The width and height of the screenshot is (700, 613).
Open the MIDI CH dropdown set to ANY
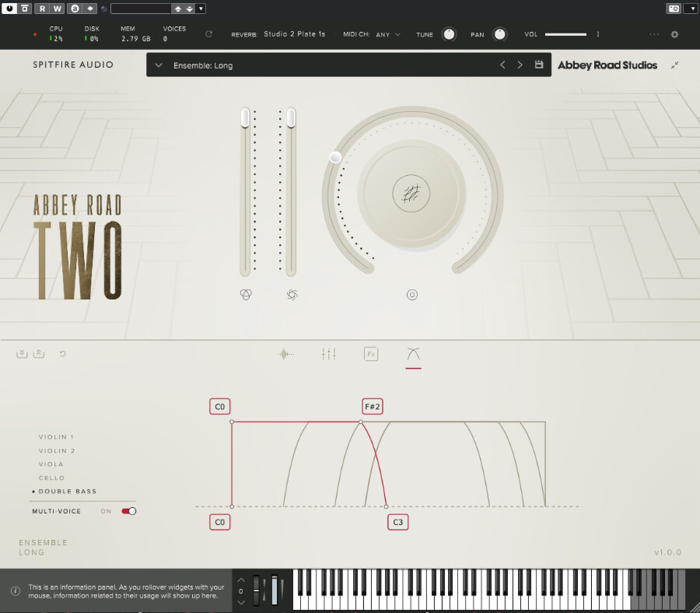pos(388,34)
